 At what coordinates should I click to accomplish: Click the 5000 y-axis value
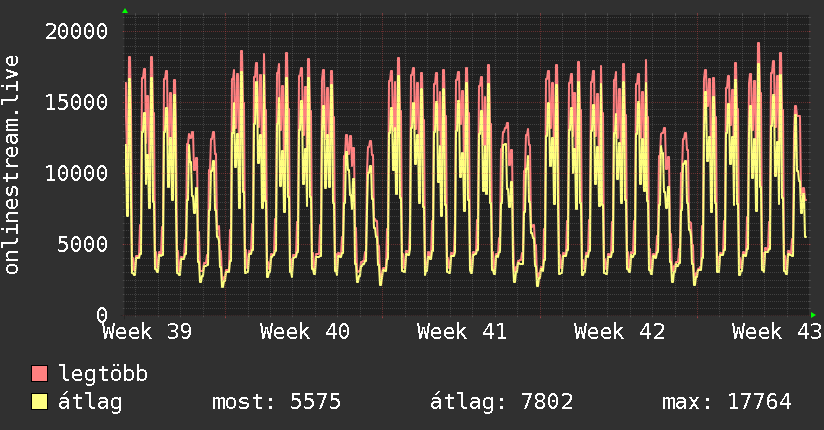pos(83,244)
